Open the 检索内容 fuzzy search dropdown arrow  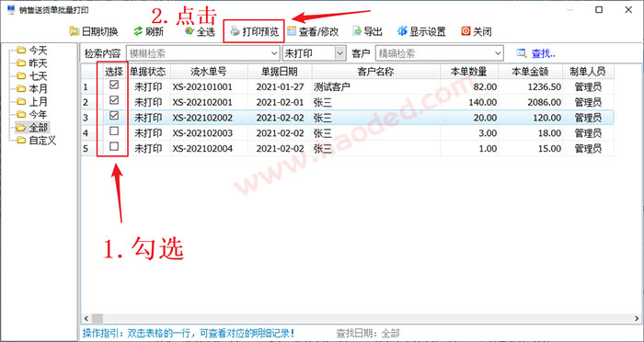275,53
